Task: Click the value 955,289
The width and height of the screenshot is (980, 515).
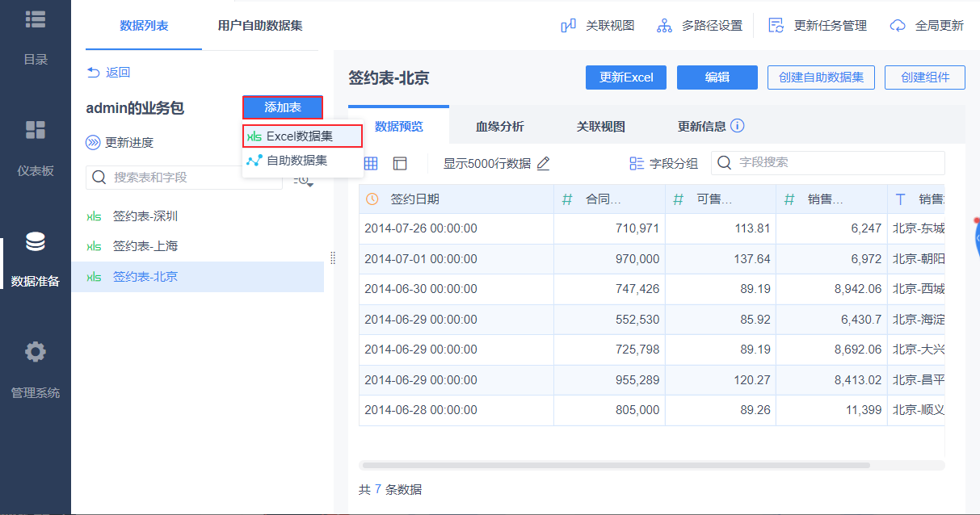Action: pyautogui.click(x=637, y=380)
